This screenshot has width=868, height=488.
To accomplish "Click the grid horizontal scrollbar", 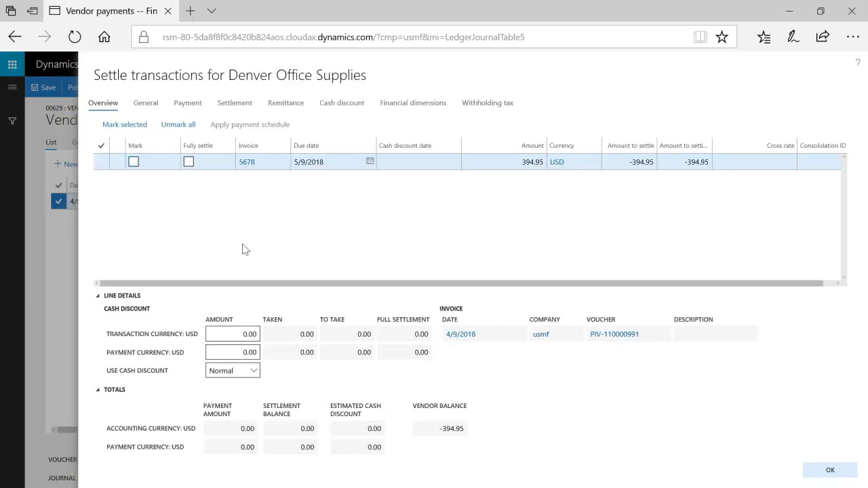I will (461, 283).
